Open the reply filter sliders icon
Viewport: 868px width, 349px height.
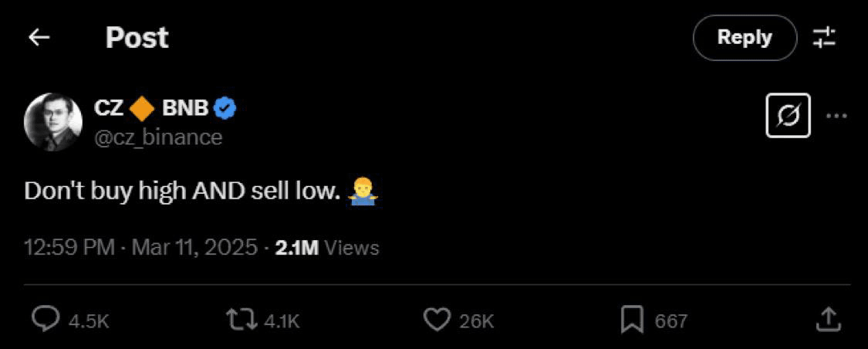click(x=824, y=38)
